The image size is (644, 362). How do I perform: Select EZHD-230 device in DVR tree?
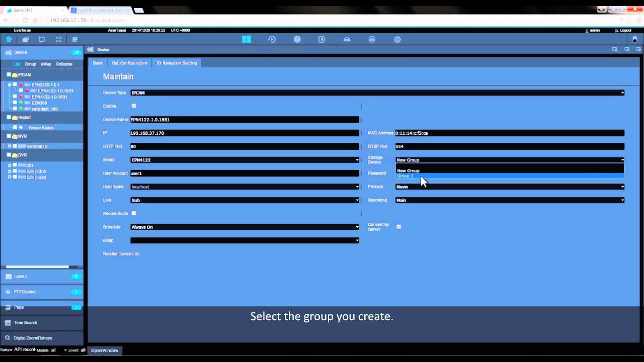pos(36,177)
